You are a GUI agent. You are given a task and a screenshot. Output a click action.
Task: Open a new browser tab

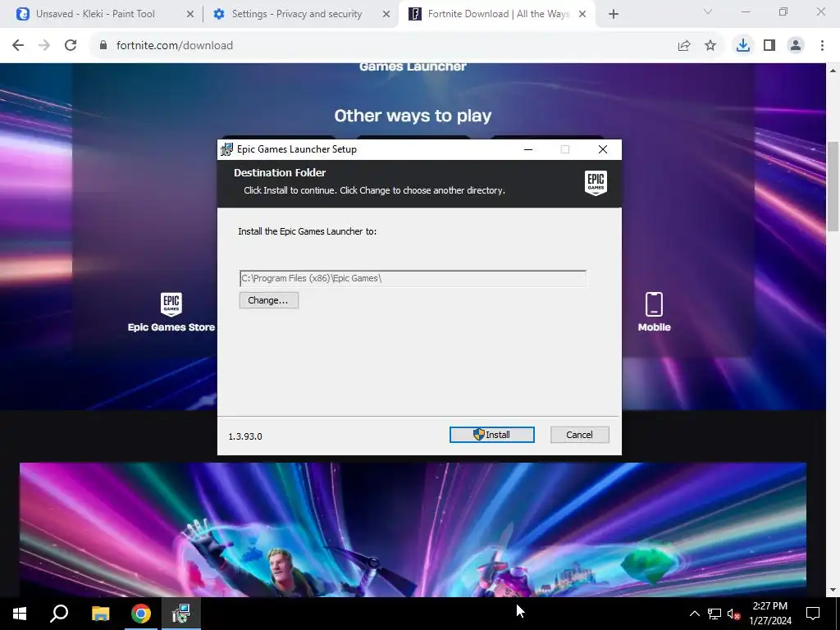point(614,15)
